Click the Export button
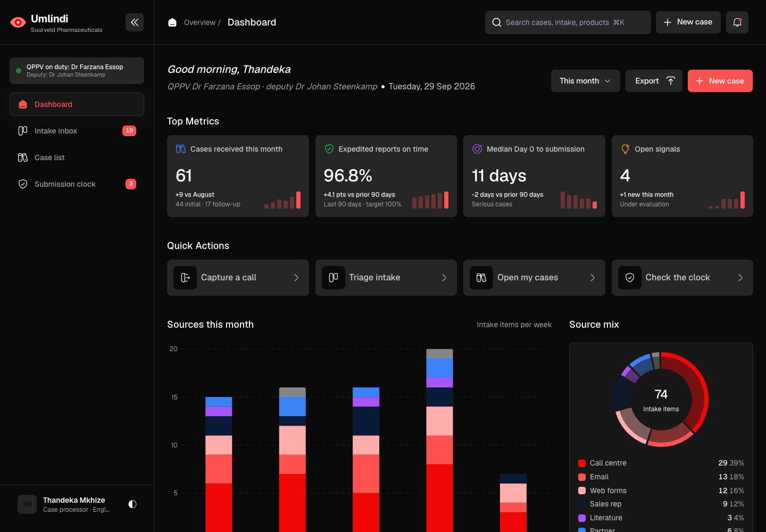Image resolution: width=766 pixels, height=532 pixels. 654,81
